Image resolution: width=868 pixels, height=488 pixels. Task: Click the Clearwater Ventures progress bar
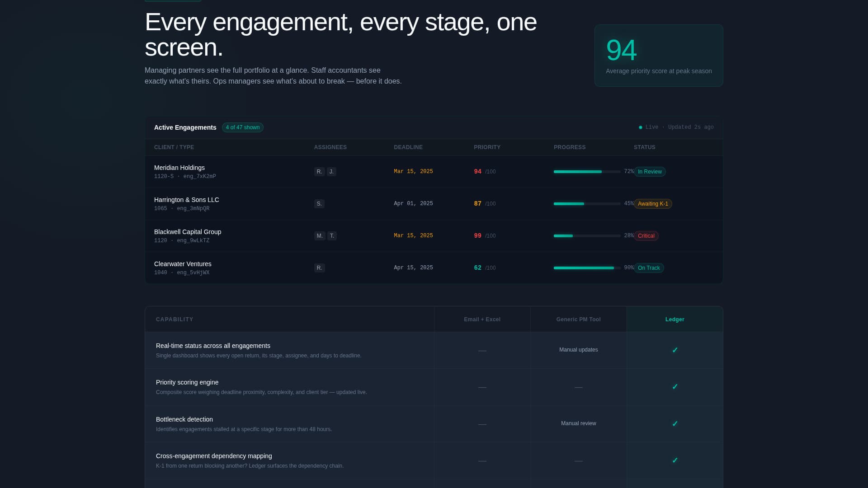click(587, 268)
